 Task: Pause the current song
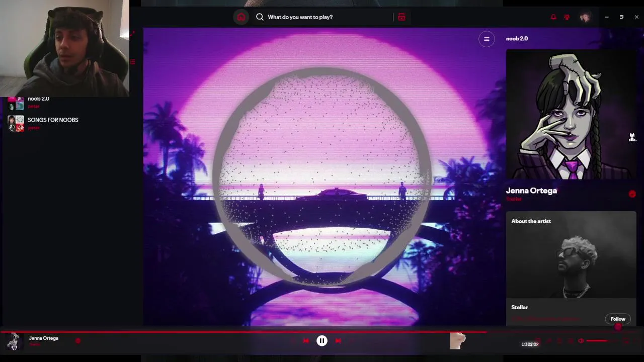(322, 341)
